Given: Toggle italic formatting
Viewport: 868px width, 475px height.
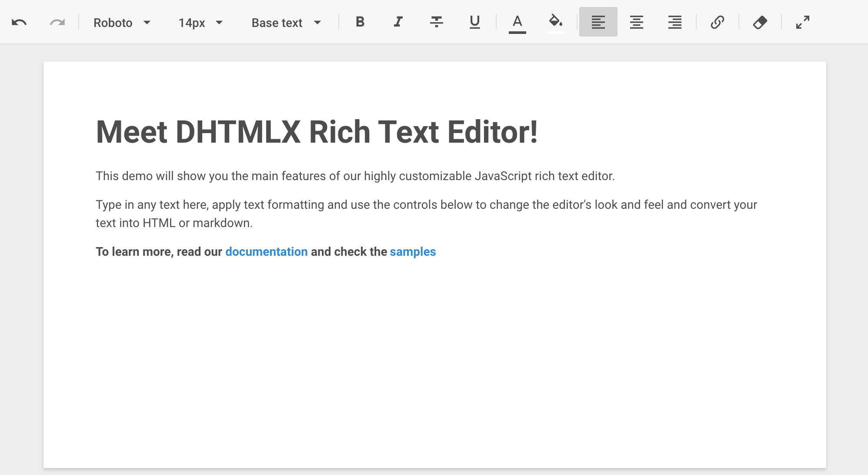Looking at the screenshot, I should coord(398,22).
